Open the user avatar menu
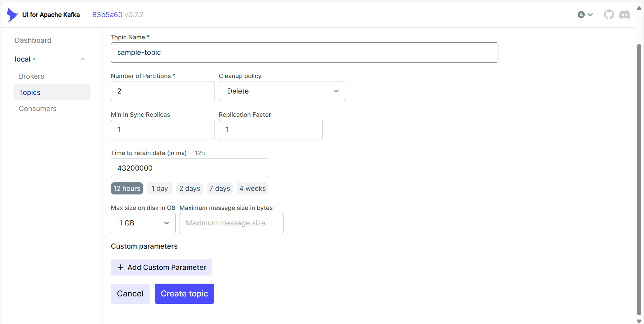Screen dimensions: 644x324 [585, 15]
